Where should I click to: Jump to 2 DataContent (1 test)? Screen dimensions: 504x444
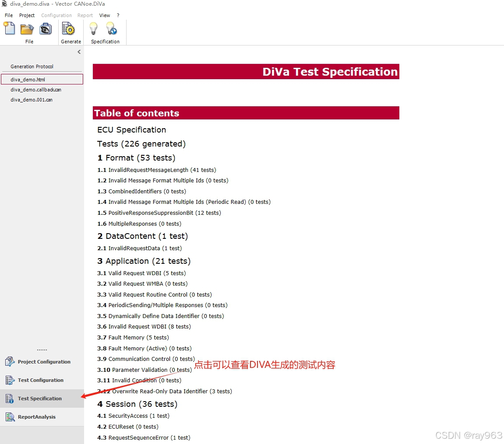click(142, 236)
